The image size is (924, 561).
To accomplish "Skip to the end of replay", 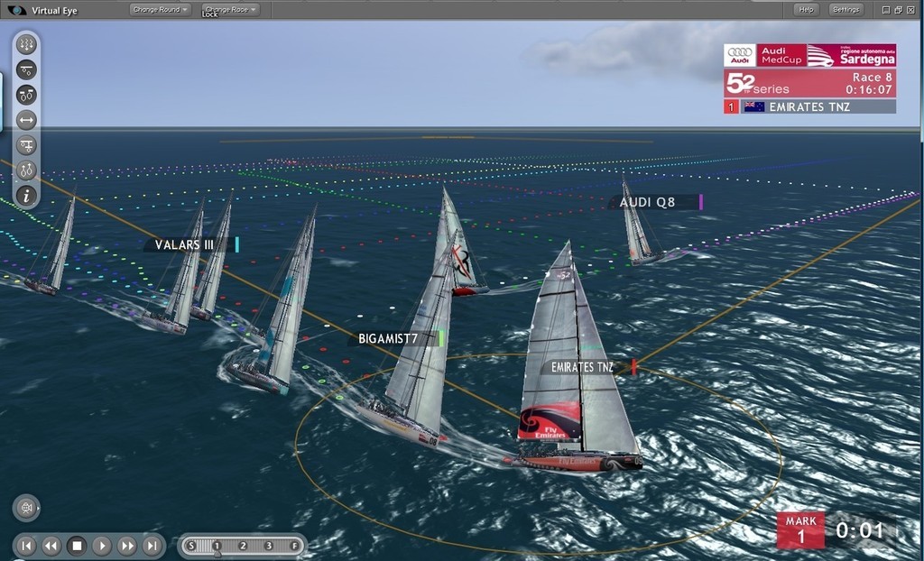I will click(152, 546).
